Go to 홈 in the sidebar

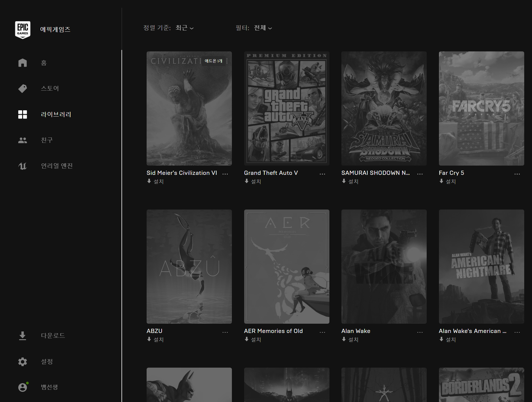tap(44, 63)
